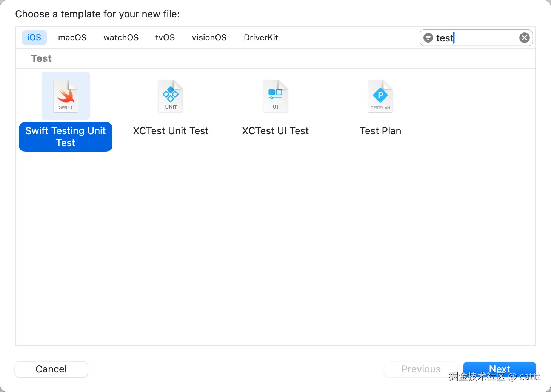Click the Next button
The height and width of the screenshot is (392, 551).
pyautogui.click(x=499, y=369)
